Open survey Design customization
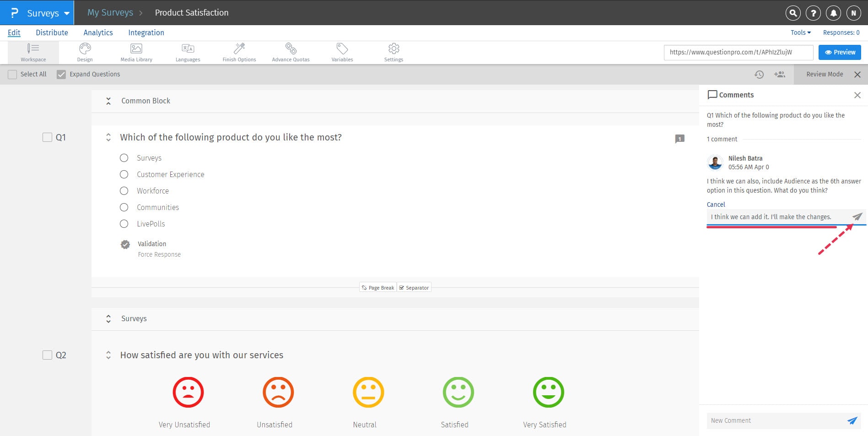The width and height of the screenshot is (868, 436). [x=85, y=52]
